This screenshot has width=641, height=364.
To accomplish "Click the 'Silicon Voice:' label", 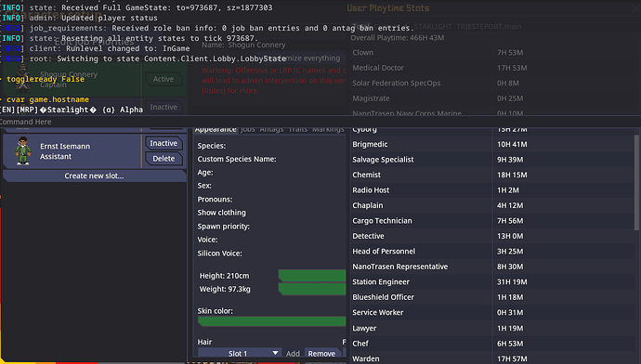I will tap(219, 253).
